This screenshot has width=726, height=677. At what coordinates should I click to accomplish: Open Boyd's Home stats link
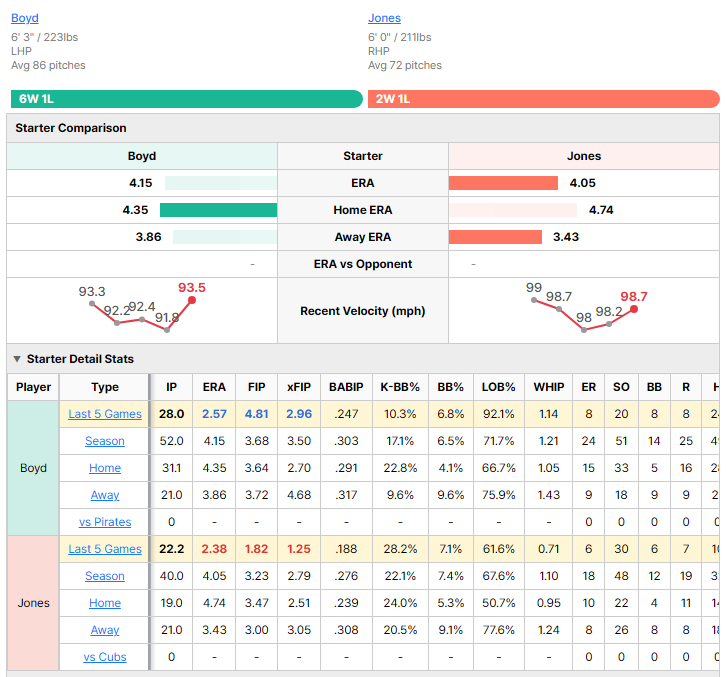[x=105, y=468]
